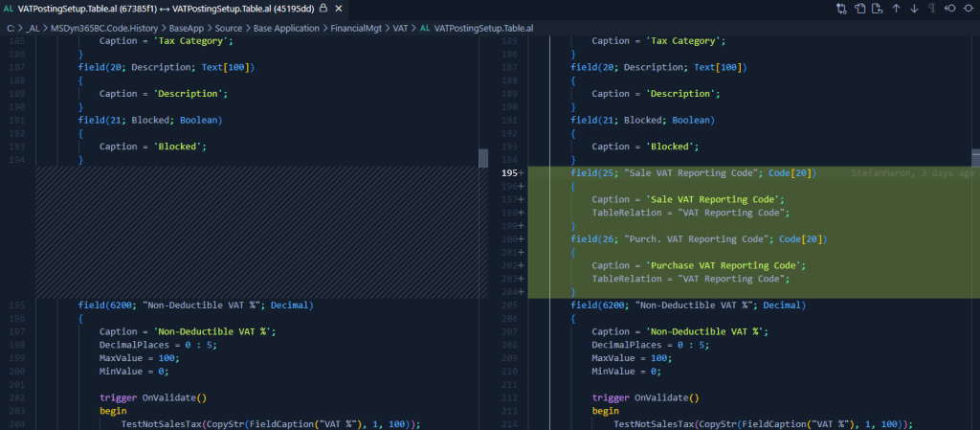Close the VATPostingSetup.Table.al diff tab
The height and width of the screenshot is (430, 980).
coord(339,8)
